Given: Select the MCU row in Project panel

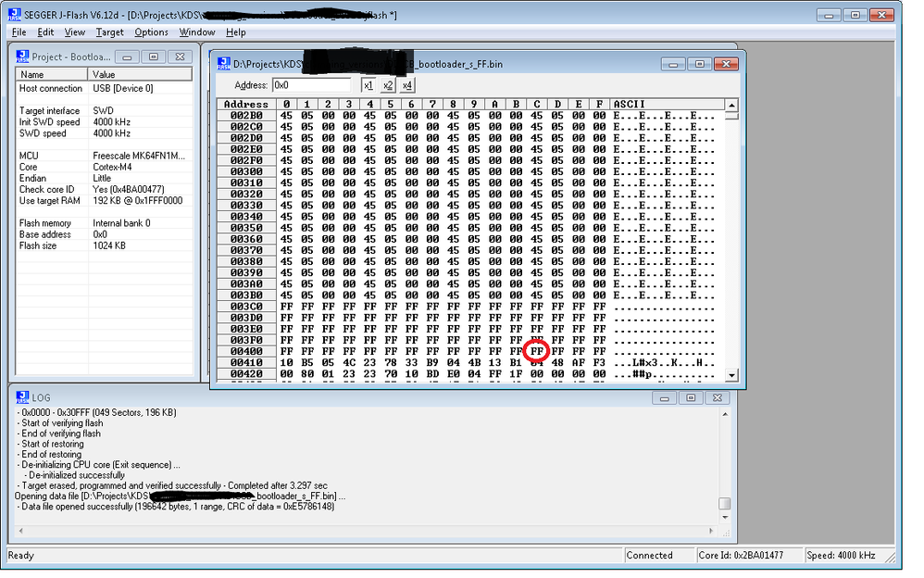Looking at the screenshot, I should [x=105, y=156].
